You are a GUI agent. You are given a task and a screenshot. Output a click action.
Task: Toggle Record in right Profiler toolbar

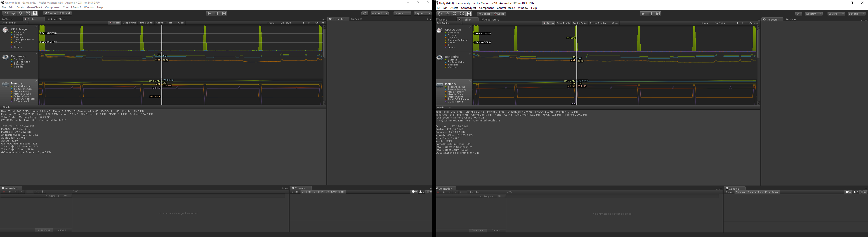click(549, 23)
